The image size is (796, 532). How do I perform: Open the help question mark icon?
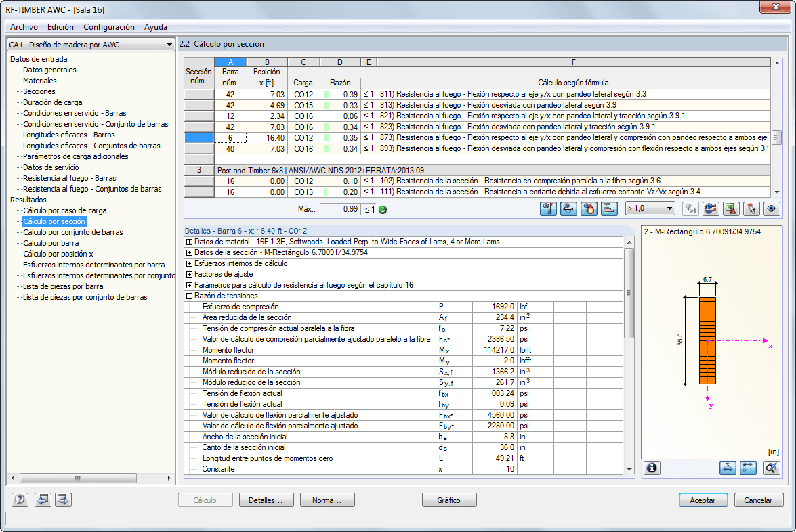(20, 500)
